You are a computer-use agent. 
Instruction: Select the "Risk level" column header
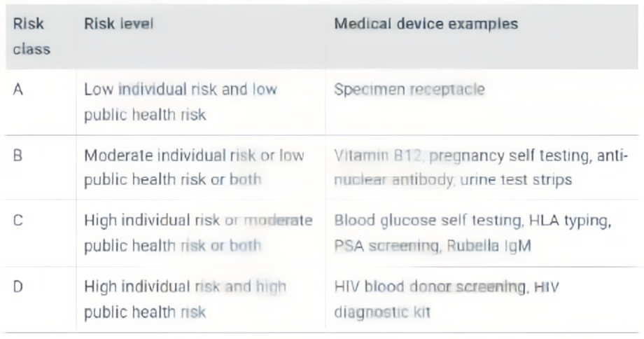pos(118,24)
